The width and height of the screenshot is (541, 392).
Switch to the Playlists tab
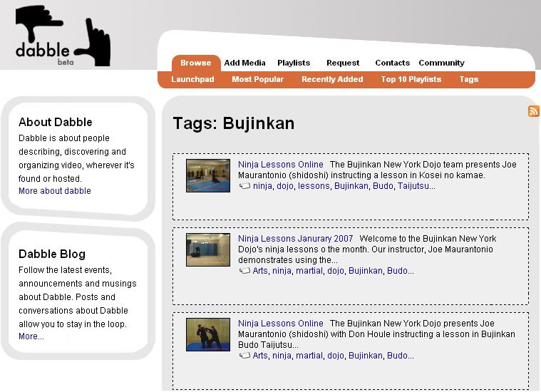point(294,63)
